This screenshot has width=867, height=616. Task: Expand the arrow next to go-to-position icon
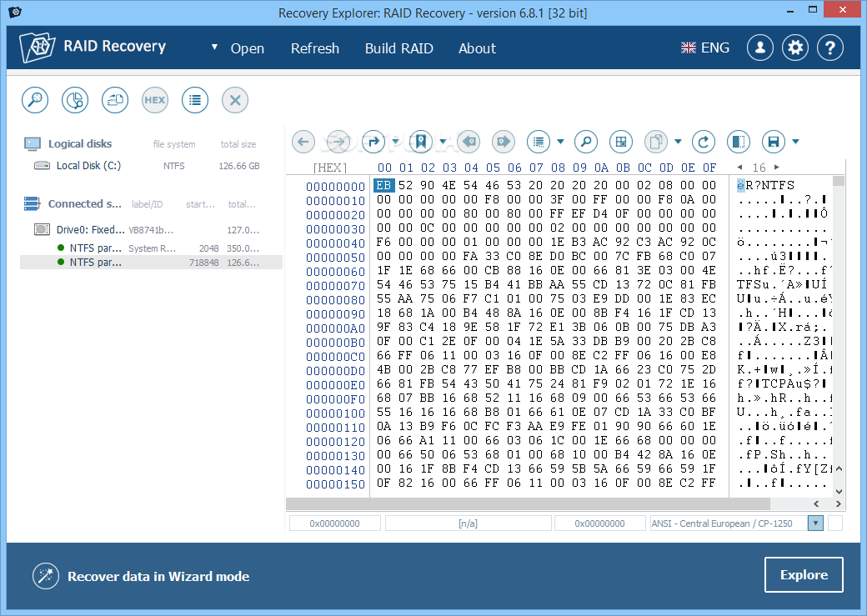click(395, 142)
